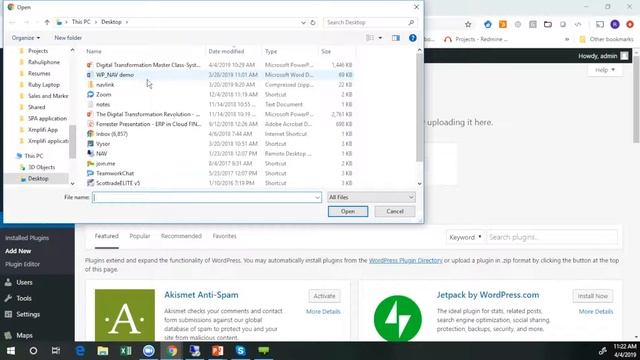
Task: Expand the view options dropdown arrow
Action: pos(380,38)
